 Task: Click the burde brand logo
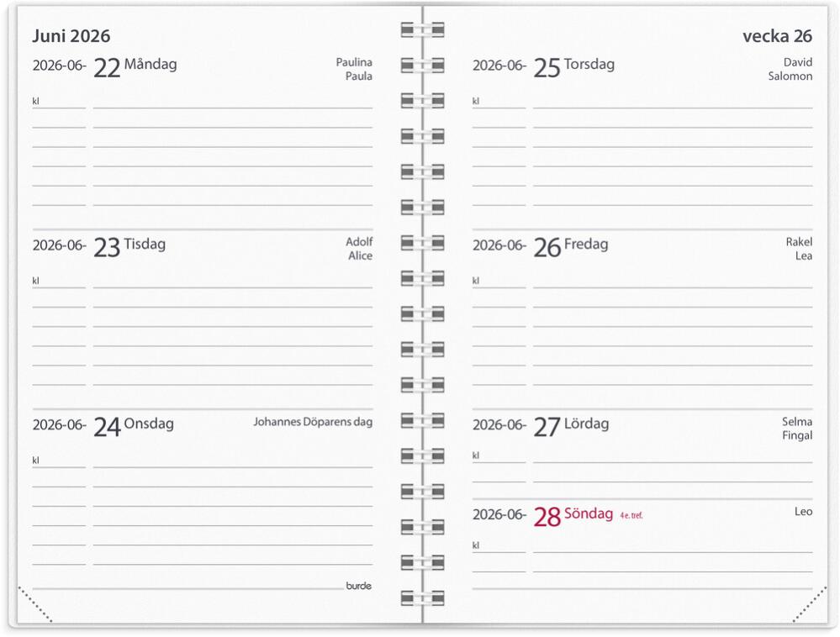coord(358,586)
